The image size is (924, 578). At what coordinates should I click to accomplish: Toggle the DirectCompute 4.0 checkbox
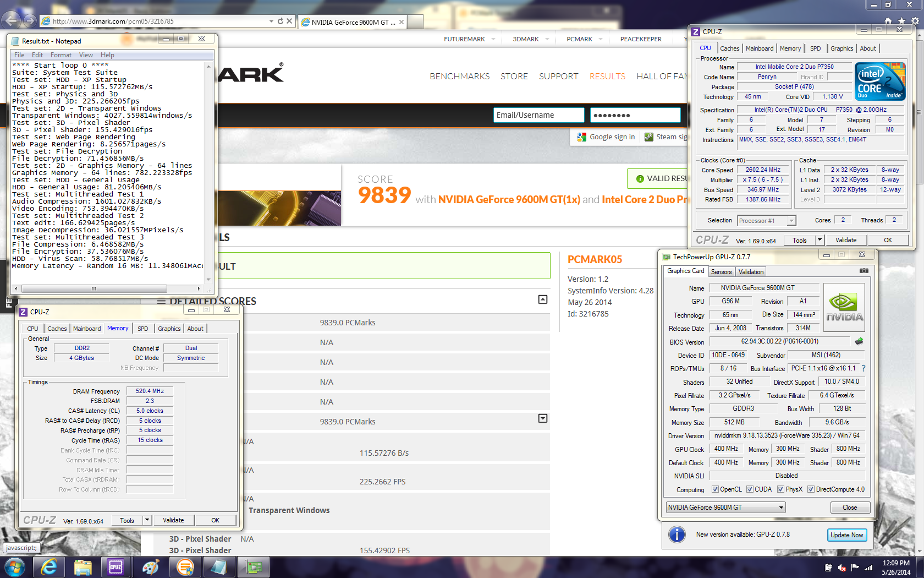tap(811, 489)
